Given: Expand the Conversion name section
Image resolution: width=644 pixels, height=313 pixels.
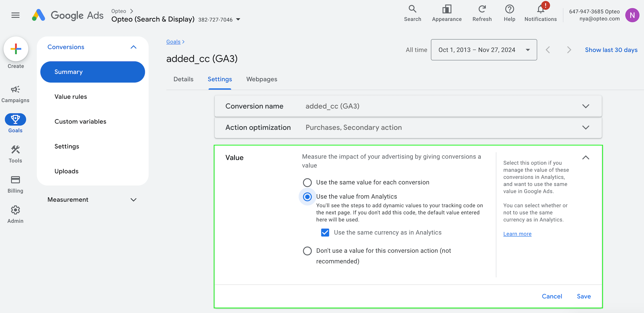Looking at the screenshot, I should (586, 106).
